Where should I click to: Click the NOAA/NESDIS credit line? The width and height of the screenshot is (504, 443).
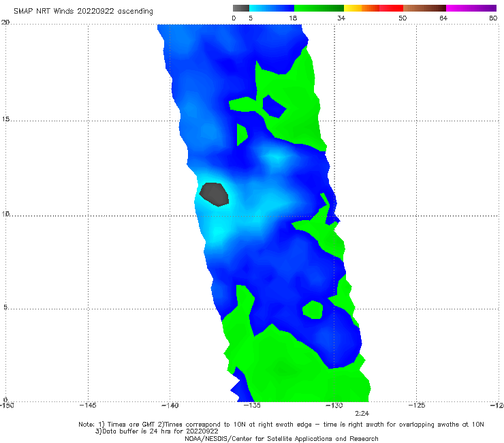[281, 438]
